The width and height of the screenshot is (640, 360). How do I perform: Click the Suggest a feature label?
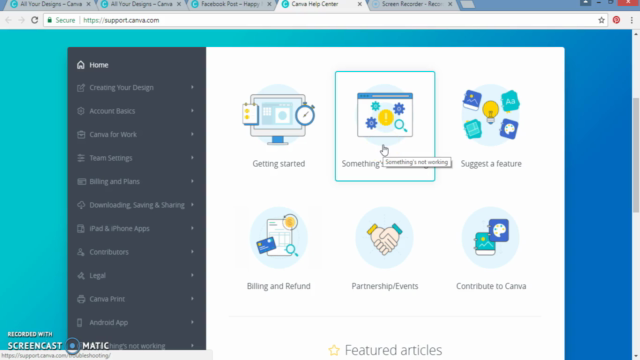tap(491, 164)
